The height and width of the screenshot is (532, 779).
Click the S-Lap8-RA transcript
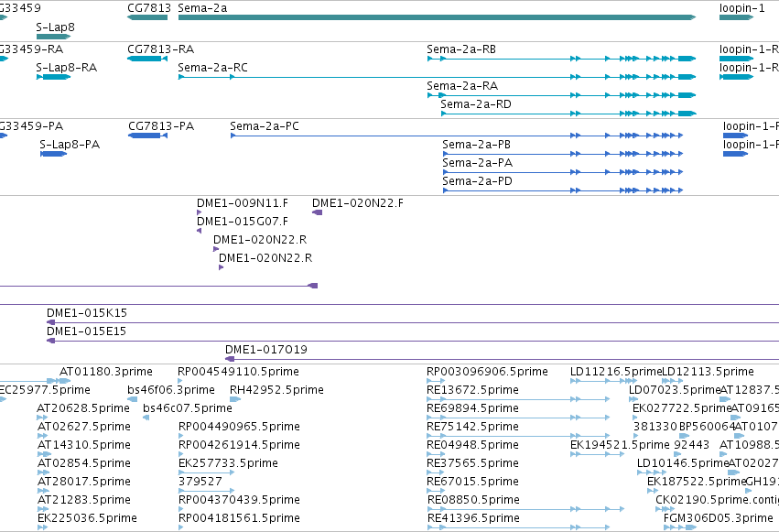[54, 77]
